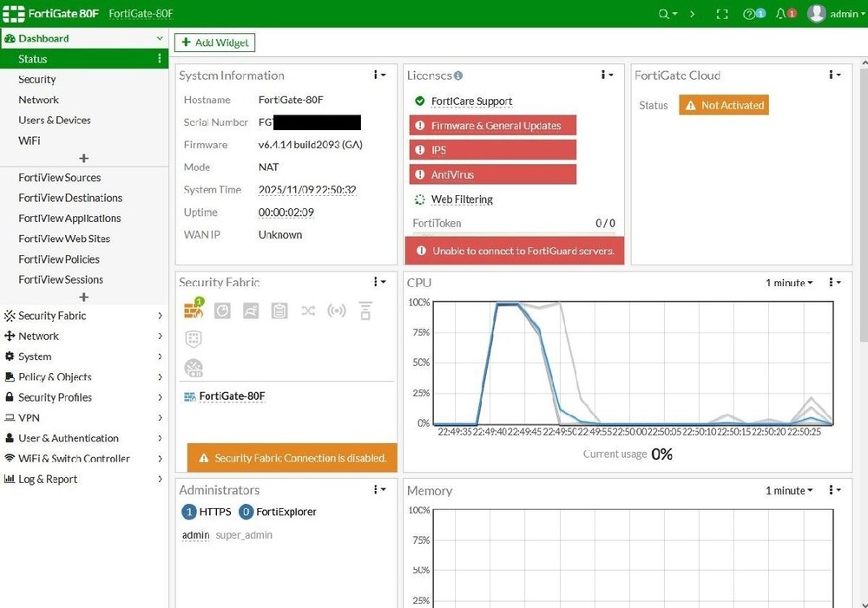
Task: Expand User & Authentication menu
Action: [x=84, y=438]
